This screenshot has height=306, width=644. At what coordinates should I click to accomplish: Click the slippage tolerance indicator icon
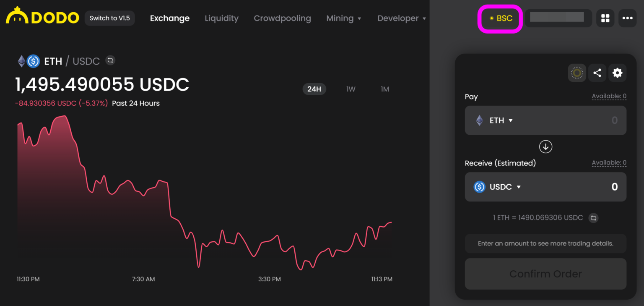(x=576, y=73)
